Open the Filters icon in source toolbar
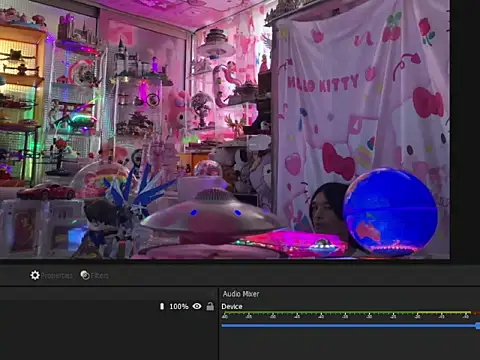The height and width of the screenshot is (360, 480). coord(85,275)
